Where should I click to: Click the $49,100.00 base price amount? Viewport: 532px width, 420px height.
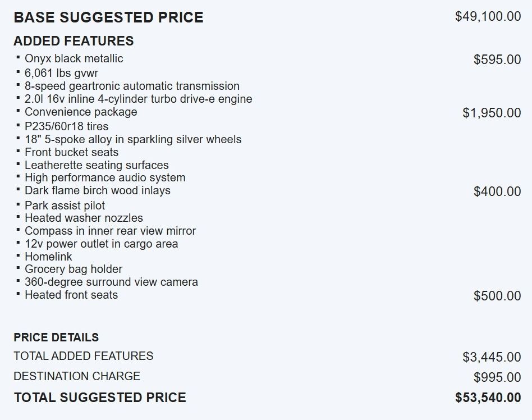point(488,16)
